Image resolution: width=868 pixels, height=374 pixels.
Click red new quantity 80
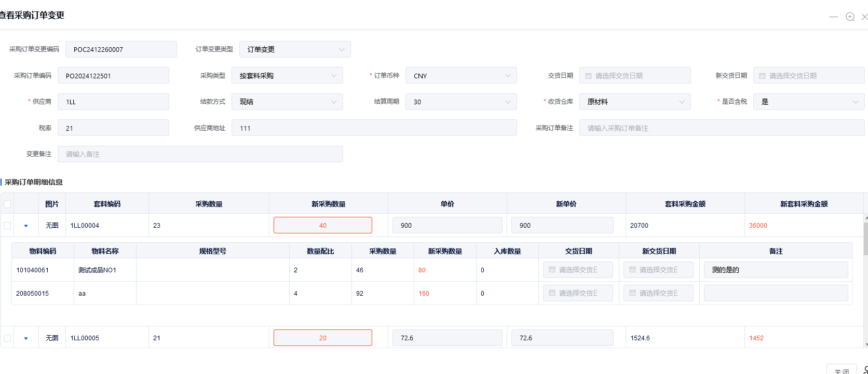[x=422, y=270]
